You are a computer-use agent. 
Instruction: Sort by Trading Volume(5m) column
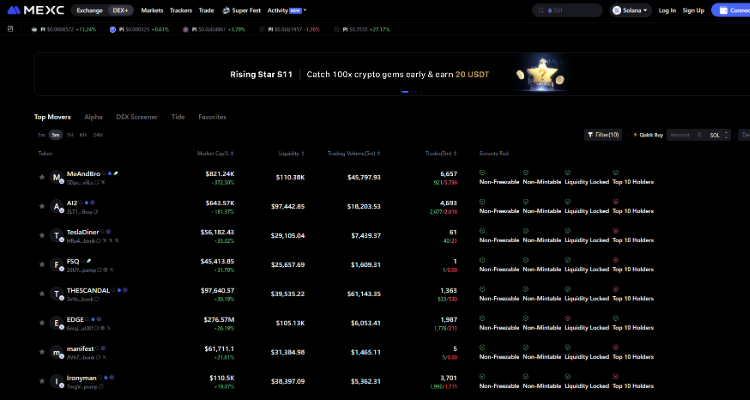pyautogui.click(x=354, y=154)
